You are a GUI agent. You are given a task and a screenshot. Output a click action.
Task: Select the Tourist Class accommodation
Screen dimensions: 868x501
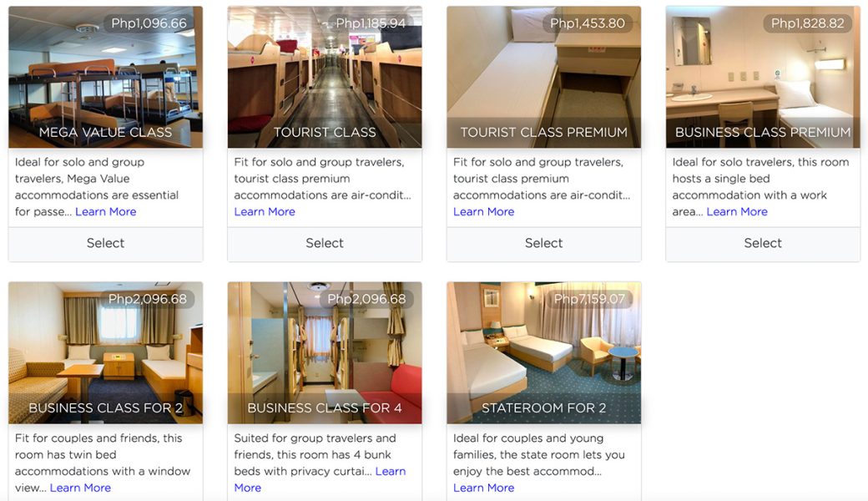tap(325, 244)
